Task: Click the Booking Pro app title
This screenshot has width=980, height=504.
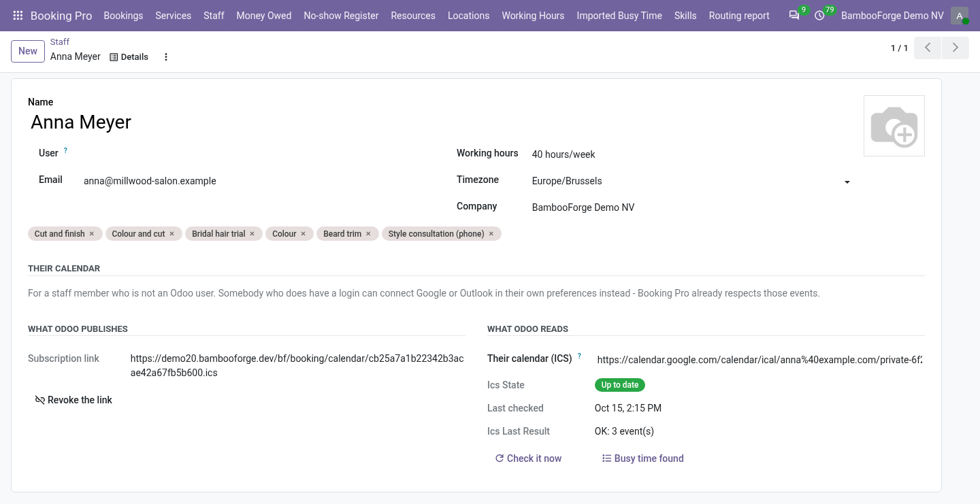Action: (61, 15)
